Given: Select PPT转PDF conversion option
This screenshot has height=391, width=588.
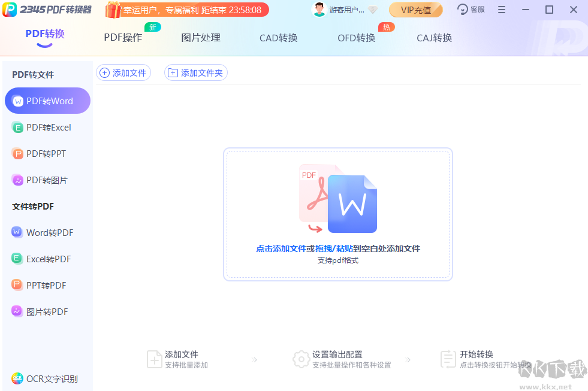Looking at the screenshot, I should tap(45, 285).
